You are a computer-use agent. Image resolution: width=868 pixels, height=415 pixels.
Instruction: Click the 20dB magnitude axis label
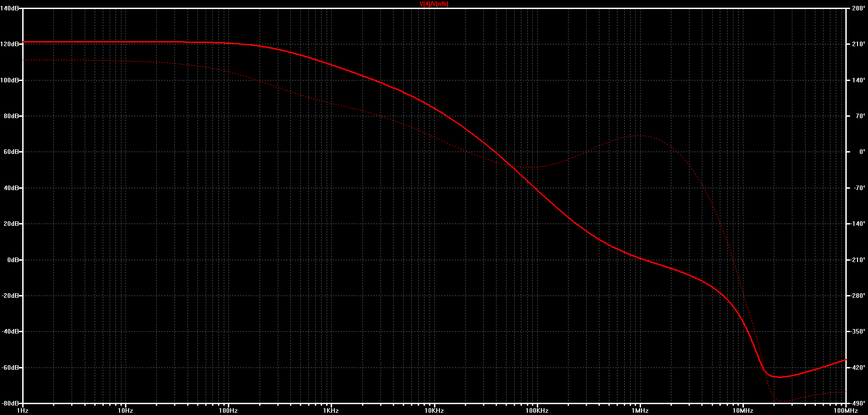(x=11, y=224)
